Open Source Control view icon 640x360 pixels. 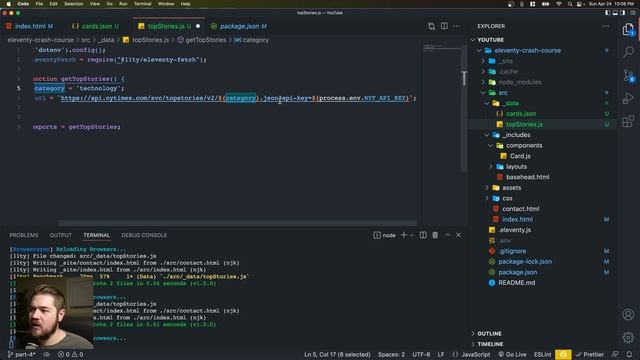pyautogui.click(x=628, y=75)
